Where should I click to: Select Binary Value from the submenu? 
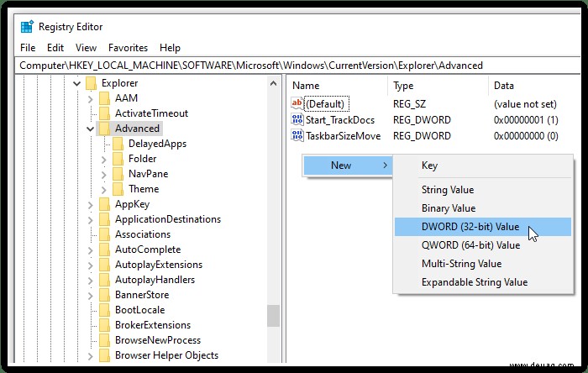coord(483,208)
